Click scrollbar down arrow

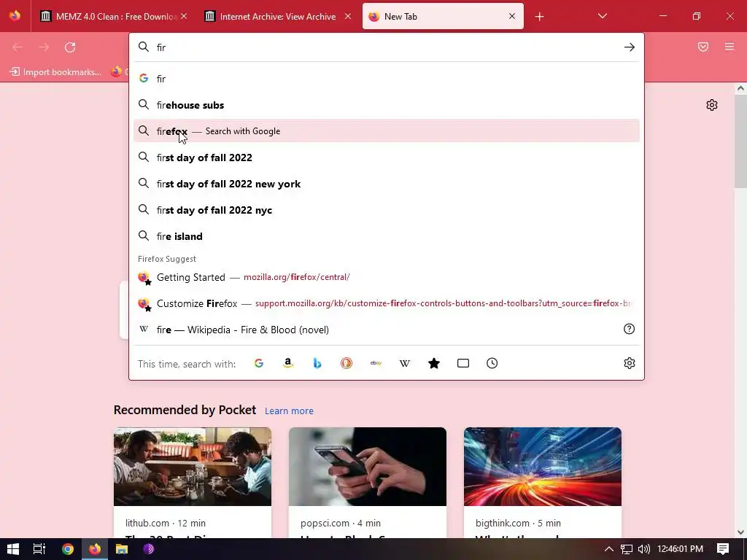740,532
